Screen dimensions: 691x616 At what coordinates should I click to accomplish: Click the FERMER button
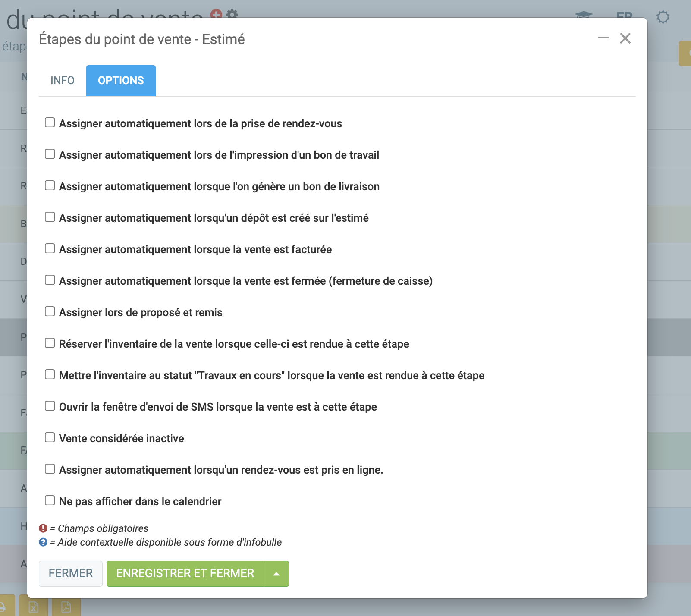pos(71,574)
